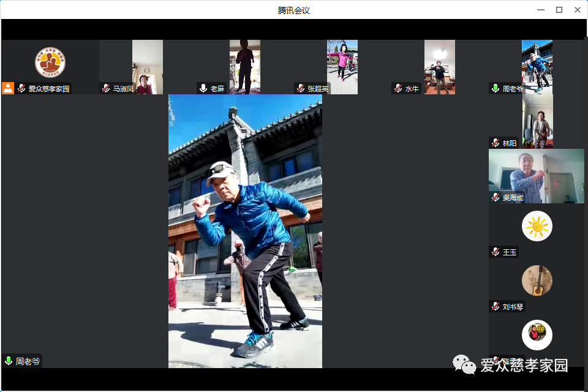Click the microphone icon next to 老麻
This screenshot has height=392, width=588.
pyautogui.click(x=203, y=88)
